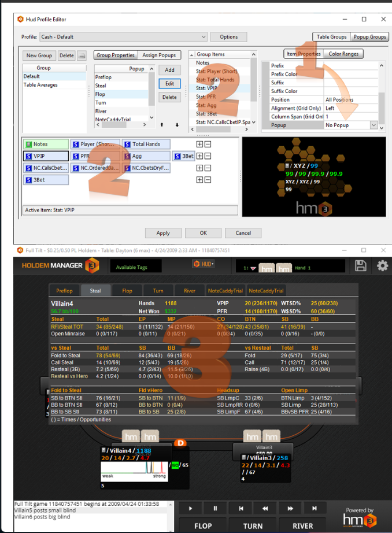
Task: Select the PFR stat item in grid
Action: coord(95,156)
